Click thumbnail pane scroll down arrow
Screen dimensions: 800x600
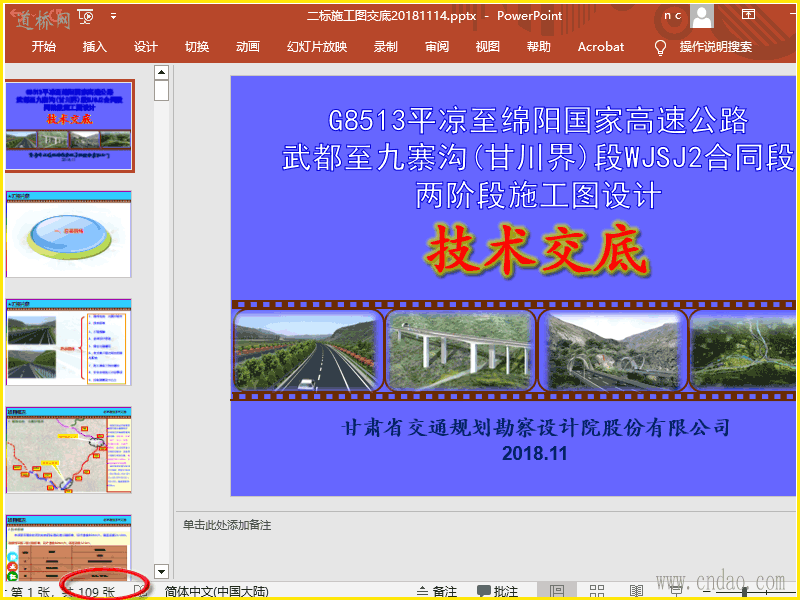pyautogui.click(x=161, y=571)
